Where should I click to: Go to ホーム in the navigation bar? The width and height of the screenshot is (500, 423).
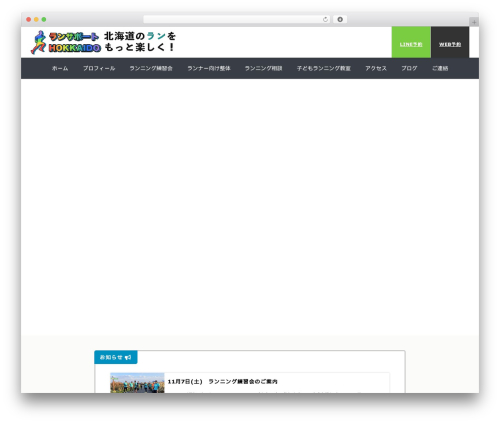[60, 68]
